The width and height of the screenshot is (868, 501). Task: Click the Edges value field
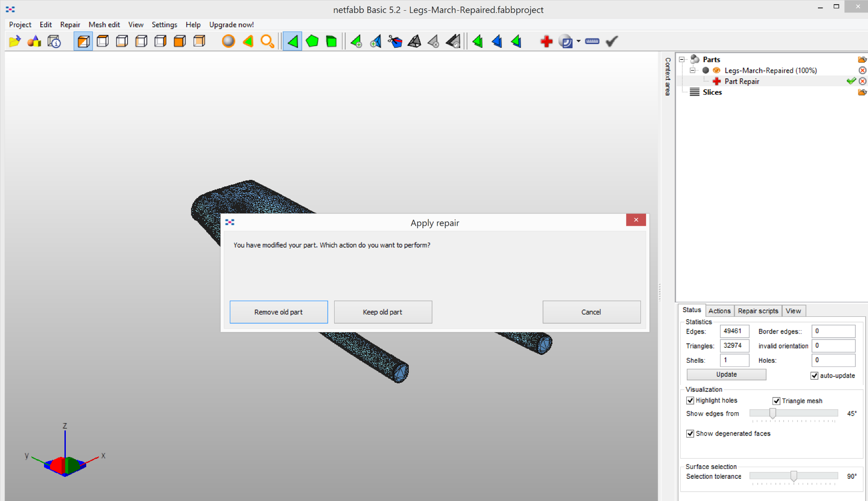[x=734, y=331]
